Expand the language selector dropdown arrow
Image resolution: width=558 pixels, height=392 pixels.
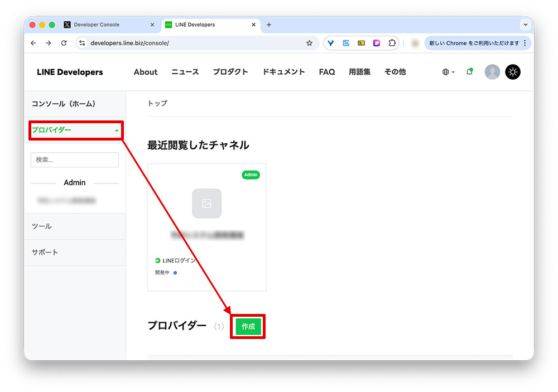click(x=452, y=72)
